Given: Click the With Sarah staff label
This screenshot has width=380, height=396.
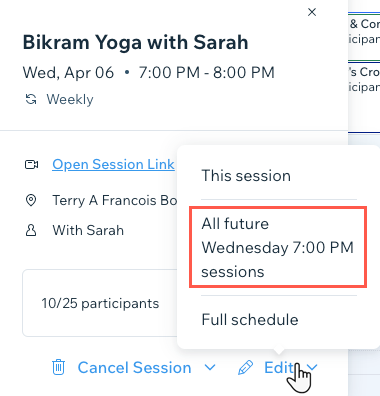Looking at the screenshot, I should (88, 230).
